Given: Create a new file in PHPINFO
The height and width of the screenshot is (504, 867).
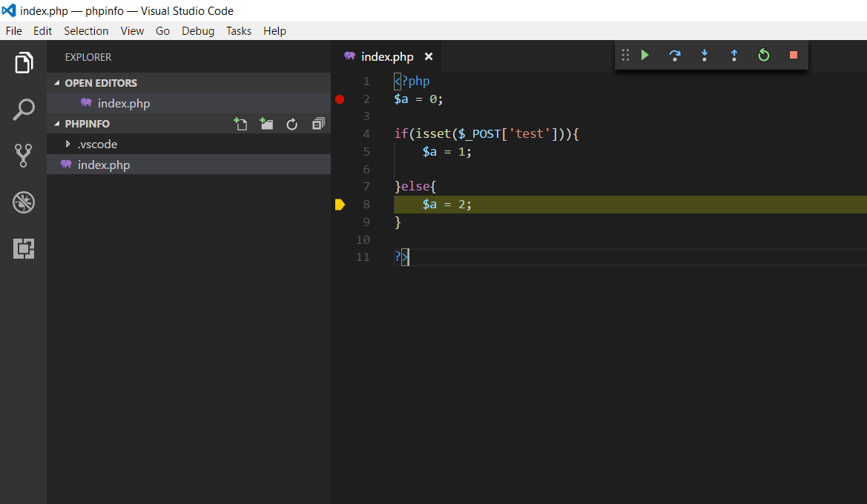Looking at the screenshot, I should pos(240,124).
